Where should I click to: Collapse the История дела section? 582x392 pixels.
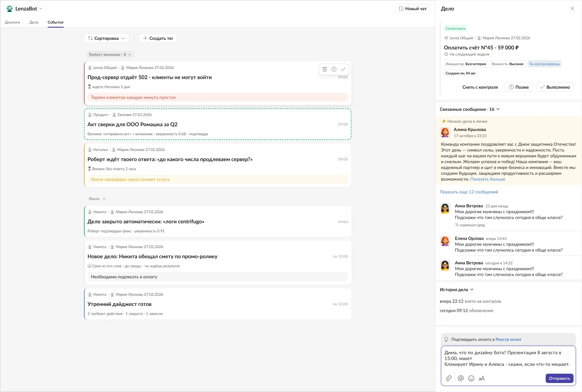(456, 289)
